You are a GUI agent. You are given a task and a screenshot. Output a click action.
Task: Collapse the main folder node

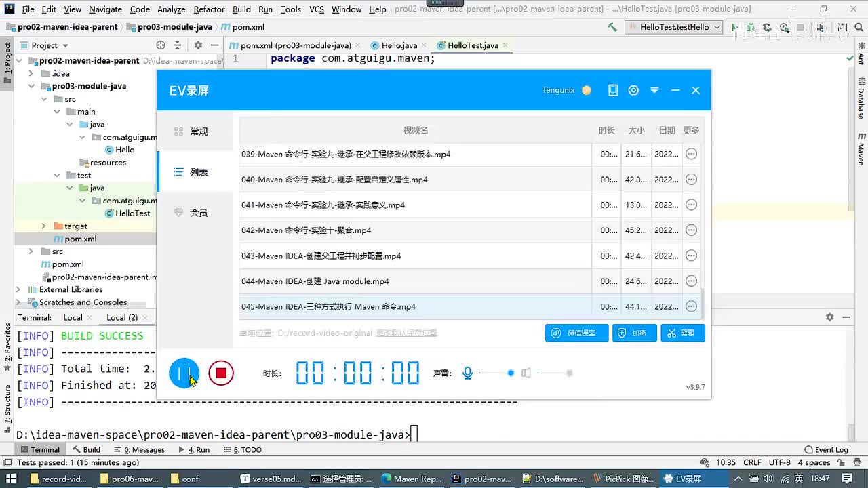point(57,112)
